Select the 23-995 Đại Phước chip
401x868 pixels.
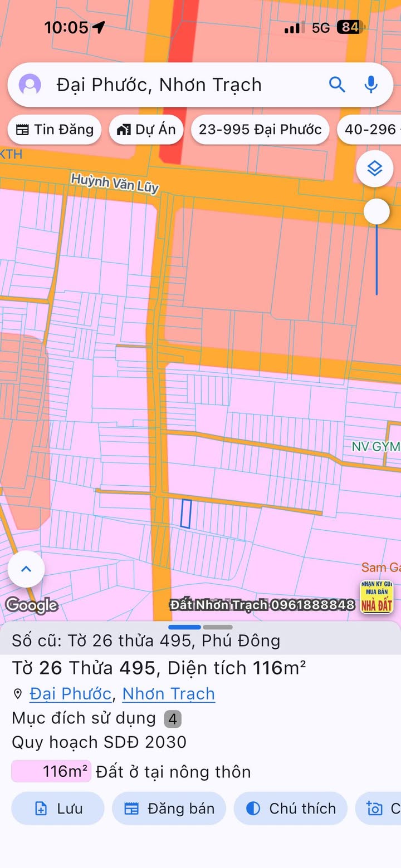click(260, 130)
